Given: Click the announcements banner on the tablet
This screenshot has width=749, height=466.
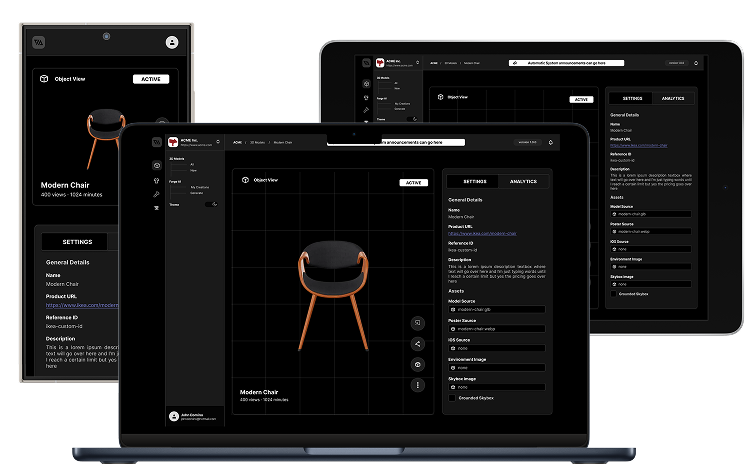Looking at the screenshot, I should click(567, 63).
